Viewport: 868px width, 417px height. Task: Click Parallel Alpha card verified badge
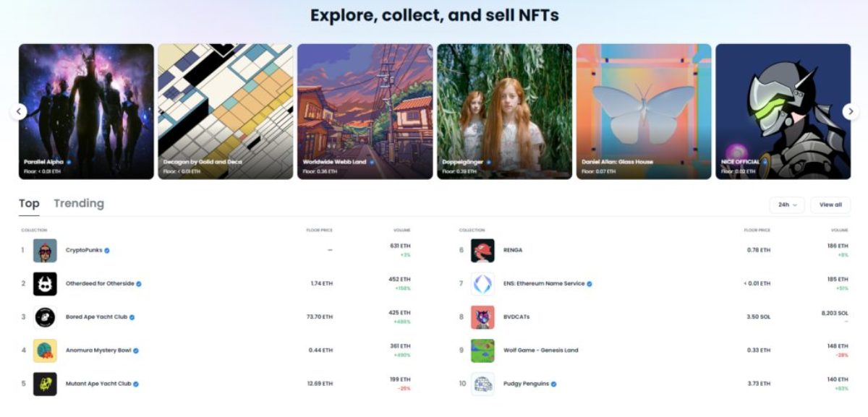point(69,162)
